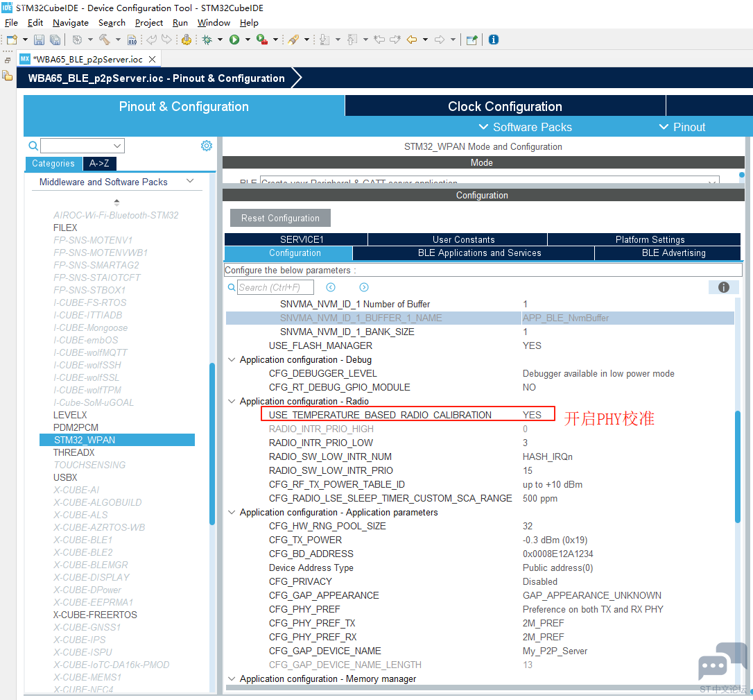Click the next search result arrow icon
This screenshot has height=700, width=753.
pos(364,287)
